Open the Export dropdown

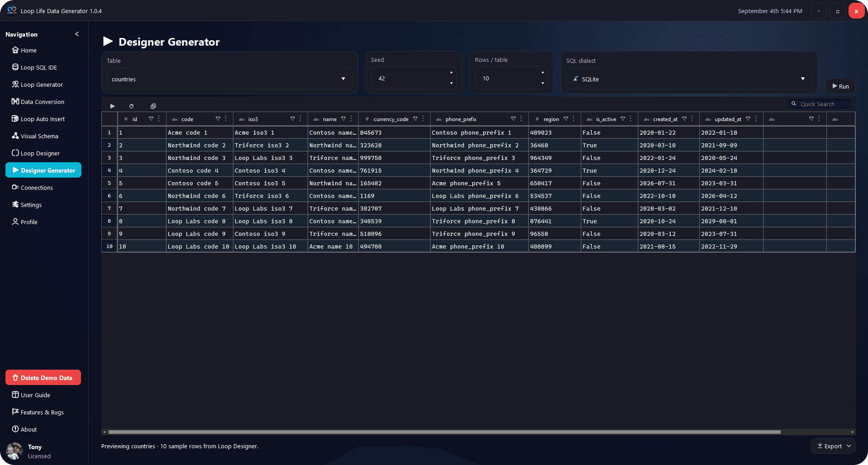pyautogui.click(x=833, y=446)
